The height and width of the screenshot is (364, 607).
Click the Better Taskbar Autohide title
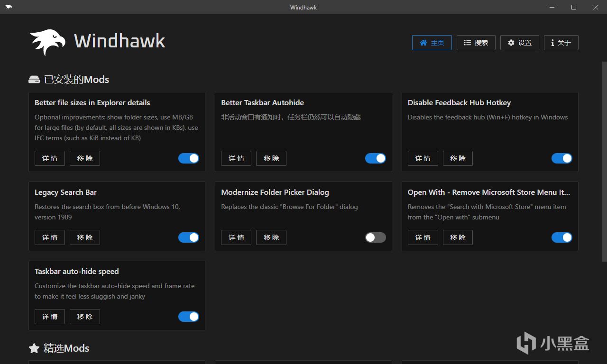tap(262, 103)
